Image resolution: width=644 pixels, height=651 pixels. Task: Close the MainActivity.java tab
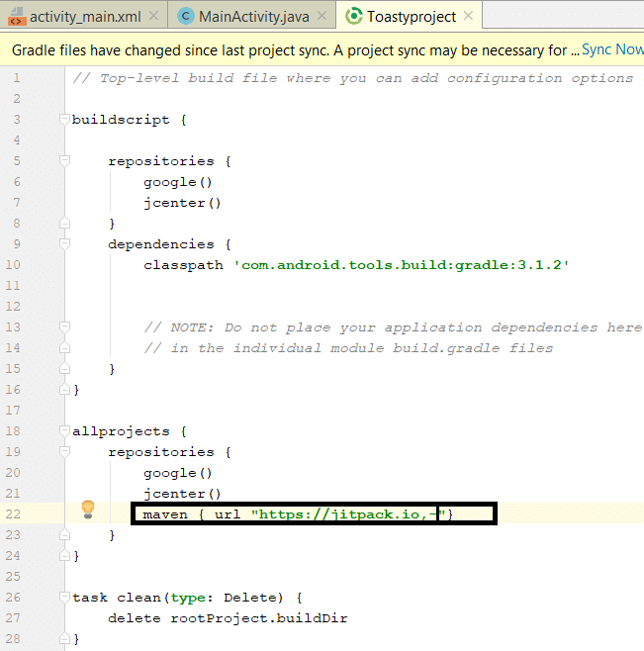coord(322,16)
